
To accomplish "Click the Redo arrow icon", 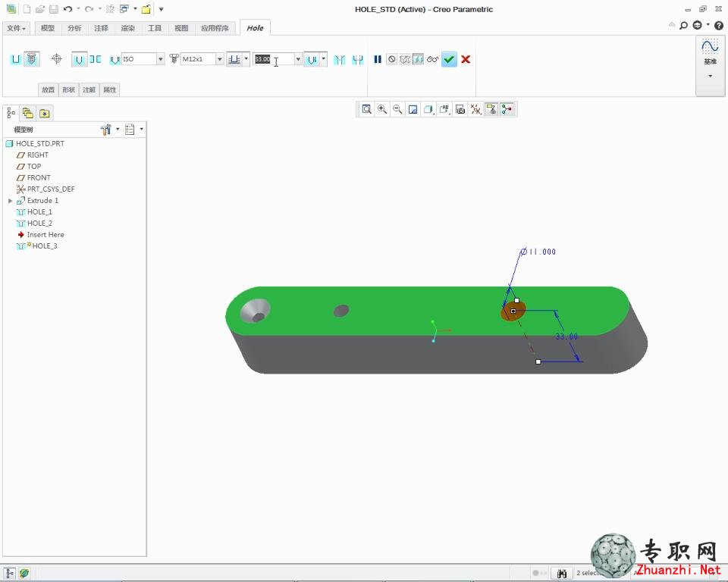I will (89, 9).
